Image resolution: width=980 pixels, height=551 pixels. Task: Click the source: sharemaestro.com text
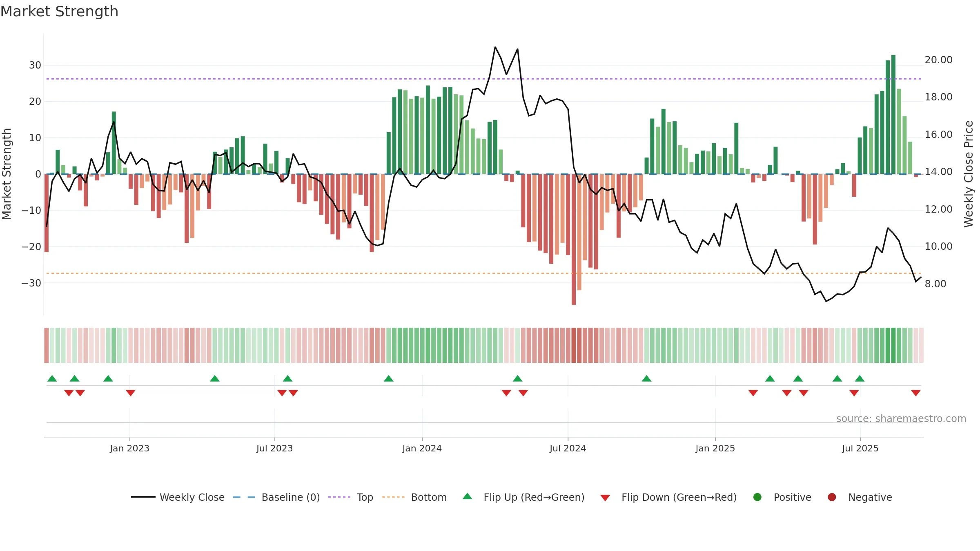[901, 419]
